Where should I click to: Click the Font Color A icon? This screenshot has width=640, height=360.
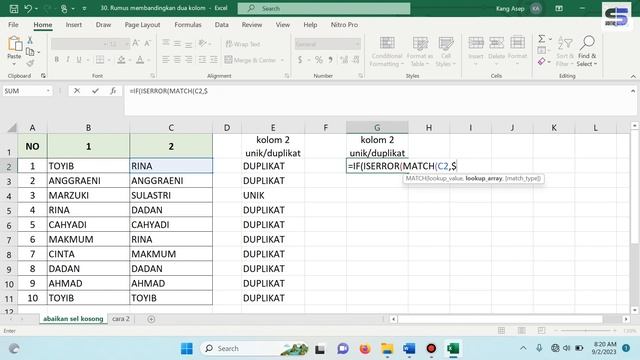140,60
